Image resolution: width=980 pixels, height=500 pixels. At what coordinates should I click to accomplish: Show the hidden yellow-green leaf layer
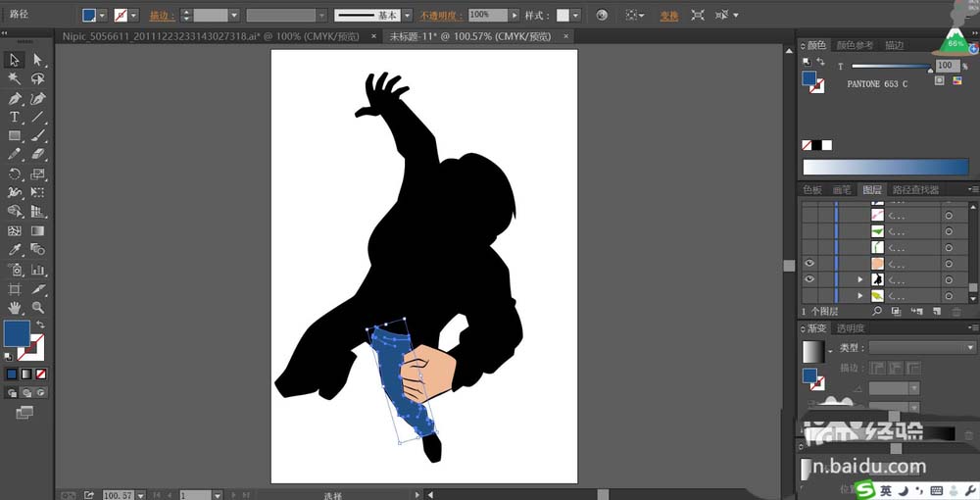809,296
